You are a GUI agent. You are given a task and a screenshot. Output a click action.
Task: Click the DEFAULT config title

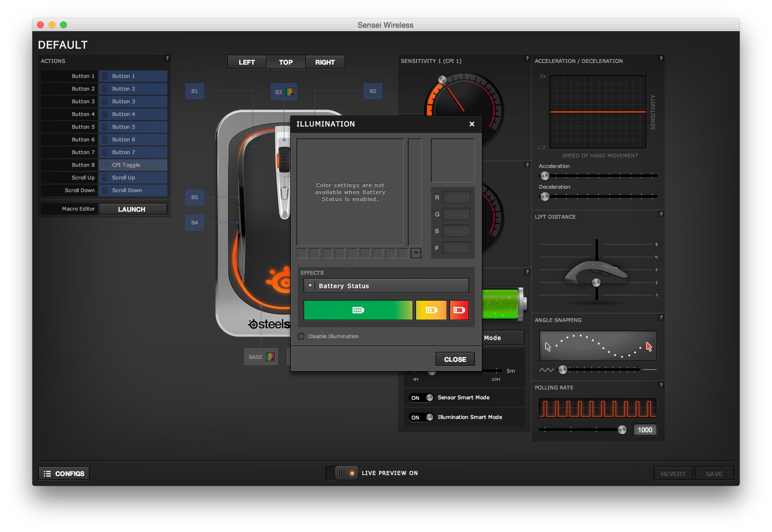63,45
